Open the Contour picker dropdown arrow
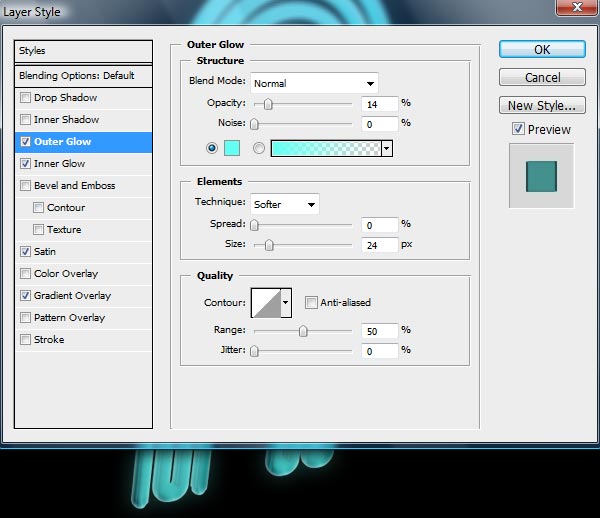Image resolution: width=600 pixels, height=518 pixels. (286, 303)
